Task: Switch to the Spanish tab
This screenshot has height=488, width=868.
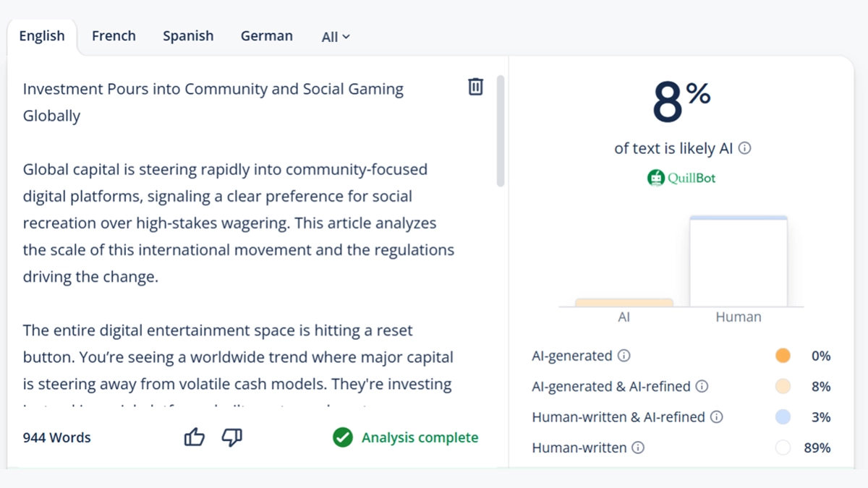Action: 188,36
